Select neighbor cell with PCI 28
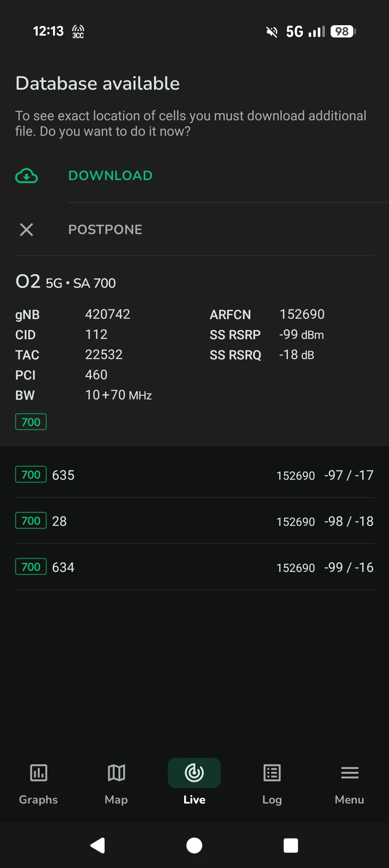Screen dimensions: 389x868 [194, 521]
